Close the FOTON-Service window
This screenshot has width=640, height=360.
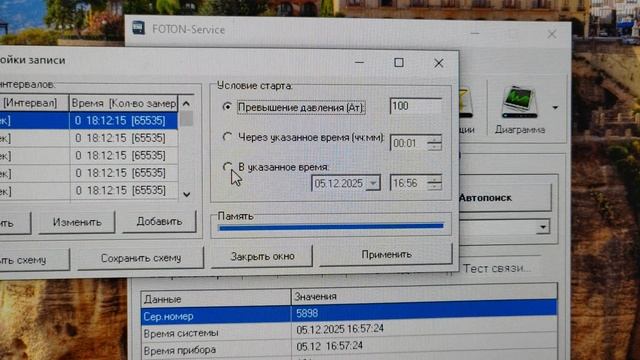552,34
